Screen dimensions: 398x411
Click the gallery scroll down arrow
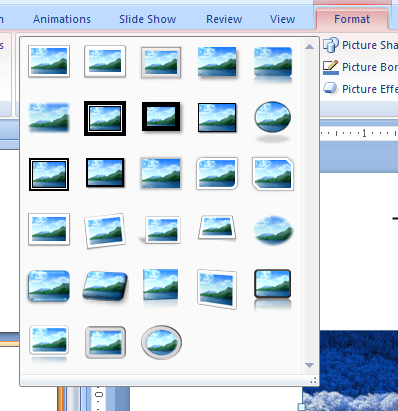tap(309, 365)
